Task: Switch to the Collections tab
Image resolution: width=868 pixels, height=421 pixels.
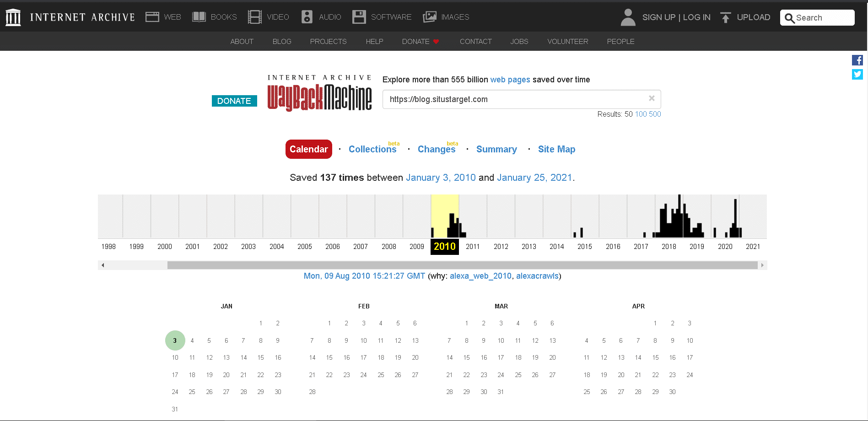Action: (372, 149)
